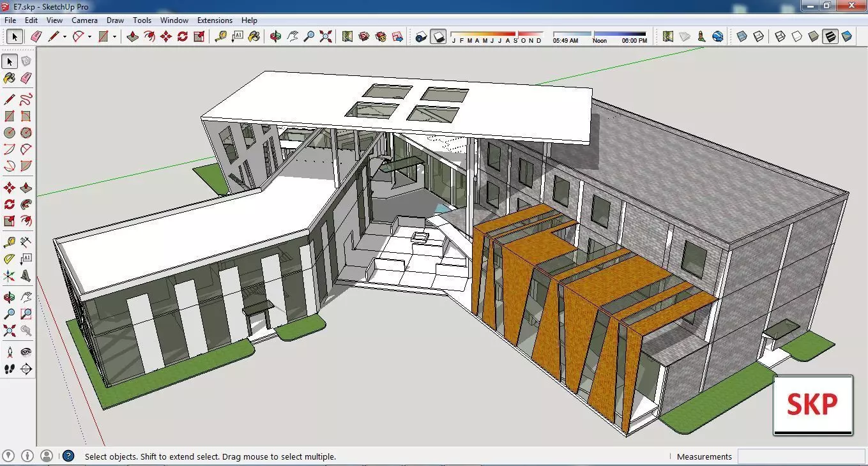The height and width of the screenshot is (466, 868).
Task: Pick the Zoom magnifier in top toolbar
Action: pyautogui.click(x=309, y=36)
